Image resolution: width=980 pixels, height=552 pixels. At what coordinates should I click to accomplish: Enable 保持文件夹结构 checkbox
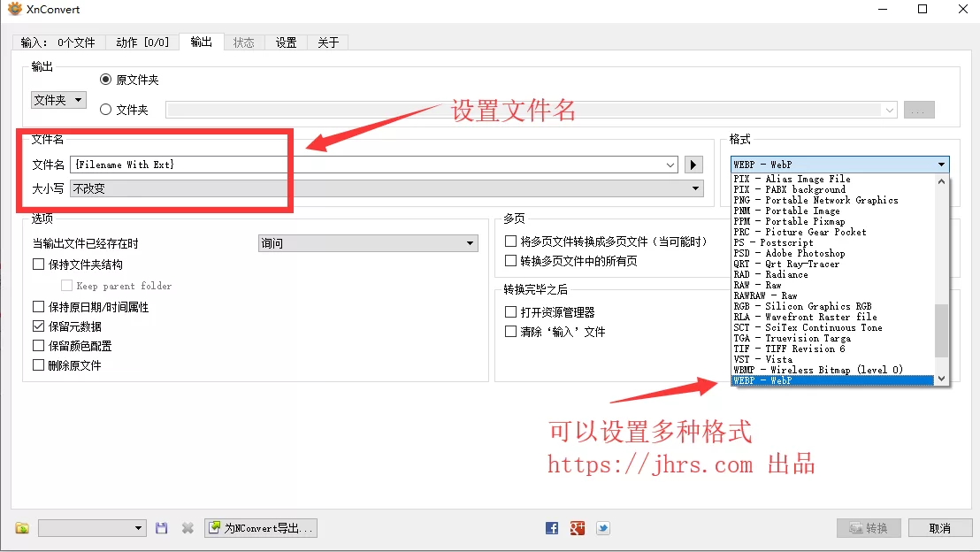tap(39, 264)
